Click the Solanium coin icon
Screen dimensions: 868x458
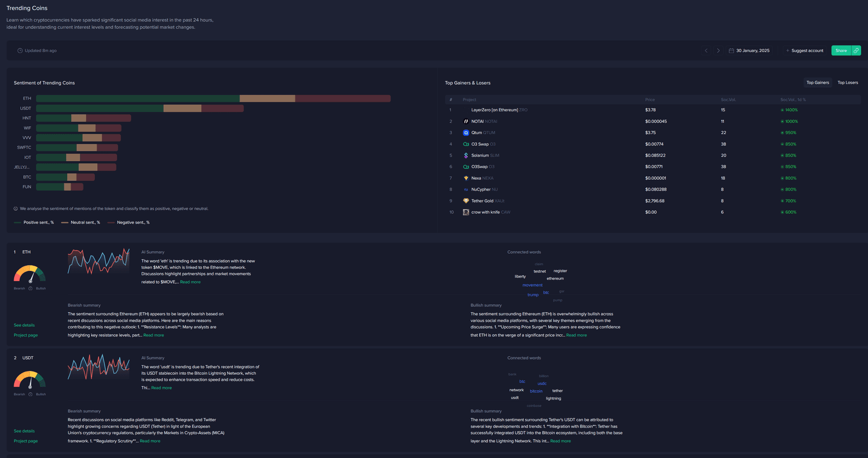point(466,155)
